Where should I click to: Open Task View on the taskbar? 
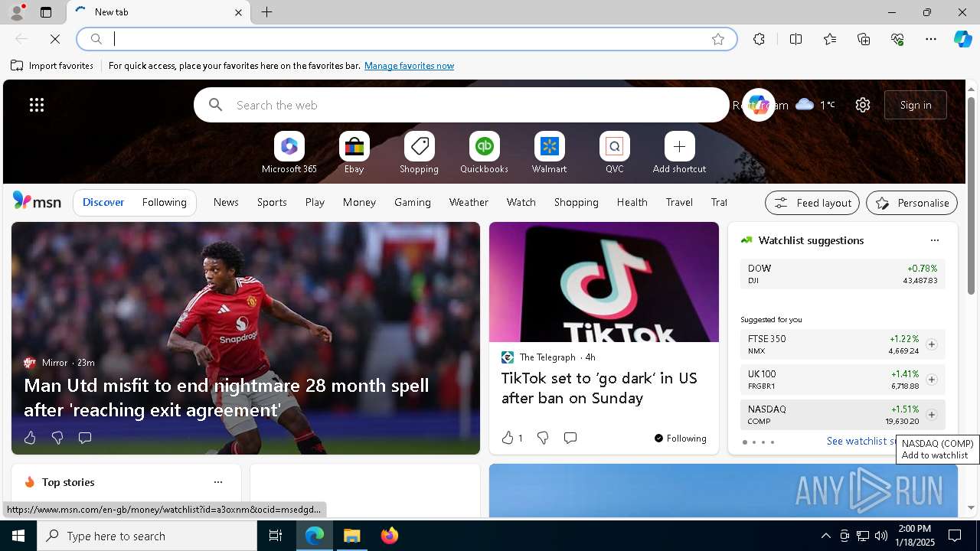pyautogui.click(x=276, y=536)
